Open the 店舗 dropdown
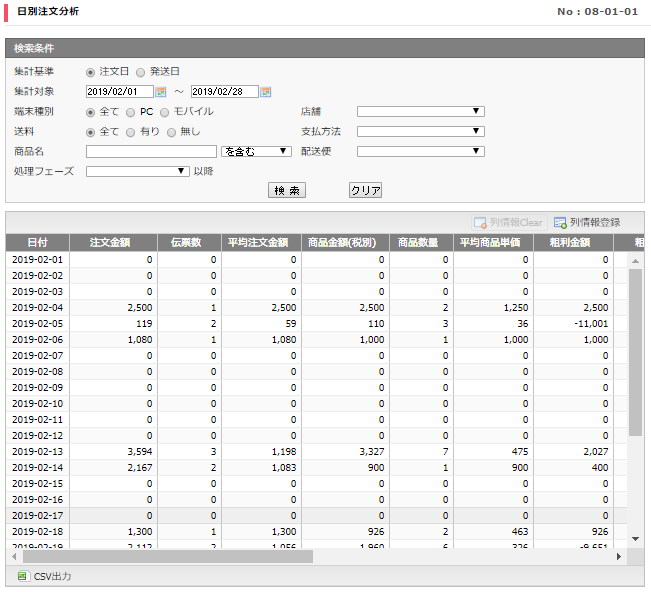The image size is (651, 592). (x=421, y=111)
